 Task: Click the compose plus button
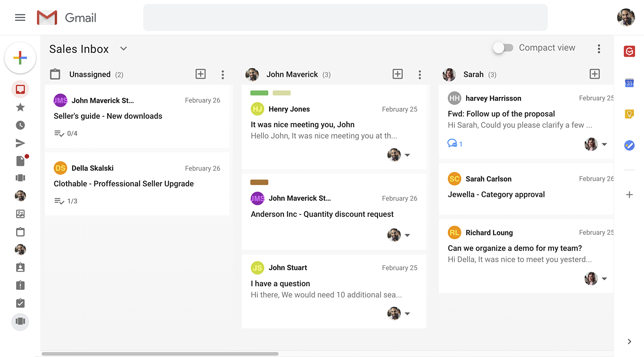click(20, 58)
